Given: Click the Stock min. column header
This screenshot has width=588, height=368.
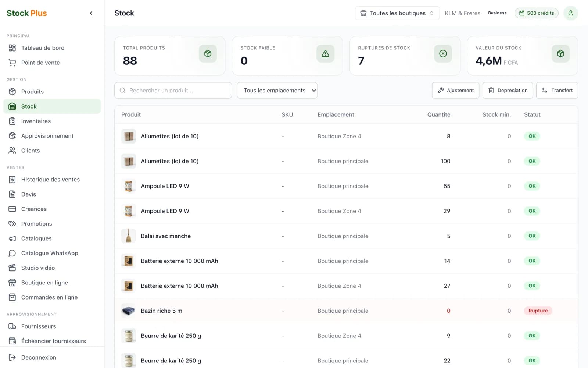Looking at the screenshot, I should (x=496, y=115).
